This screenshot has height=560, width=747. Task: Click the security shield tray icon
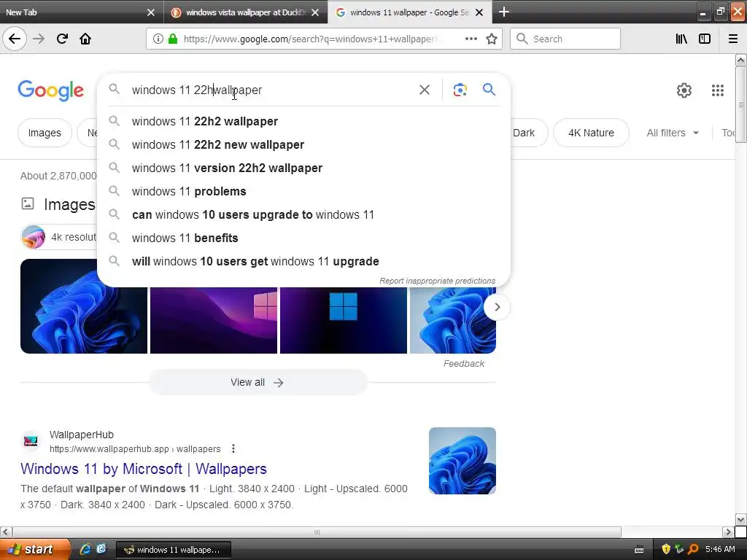666,549
